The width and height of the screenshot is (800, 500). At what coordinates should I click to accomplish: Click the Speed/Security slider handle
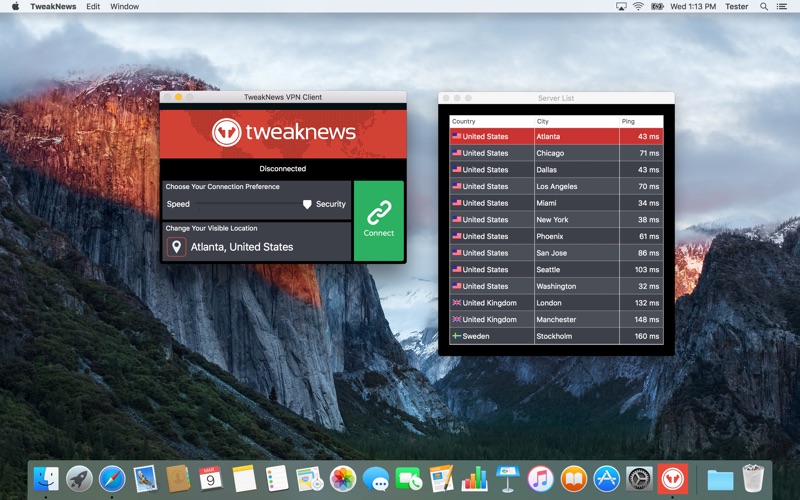click(x=307, y=204)
